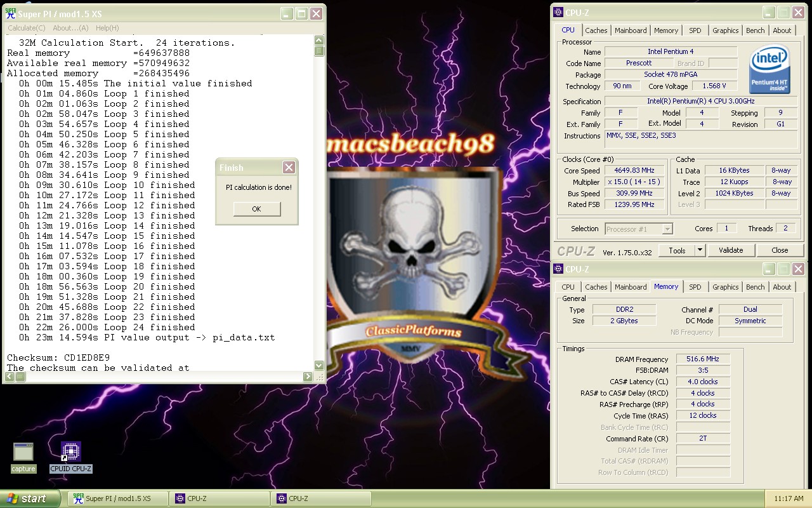Image resolution: width=812 pixels, height=508 pixels.
Task: Select the Caches tab in upper CPU-Z
Action: pyautogui.click(x=596, y=30)
